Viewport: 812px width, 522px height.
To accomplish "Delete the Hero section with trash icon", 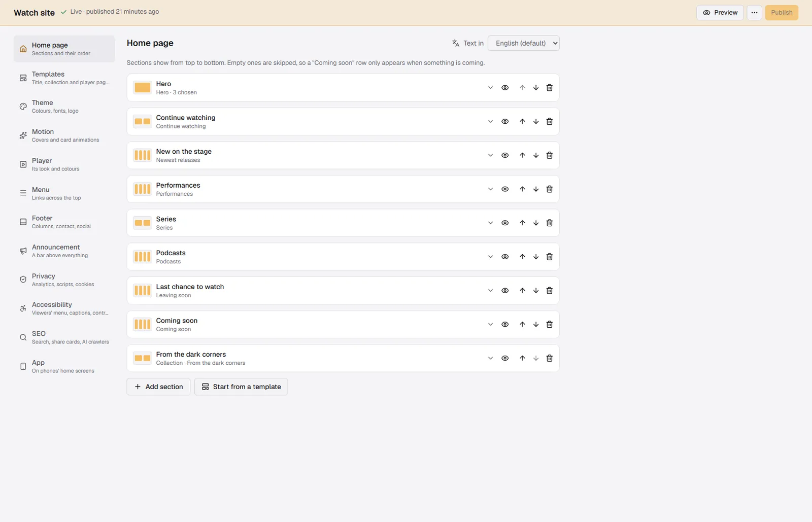I will coord(549,88).
